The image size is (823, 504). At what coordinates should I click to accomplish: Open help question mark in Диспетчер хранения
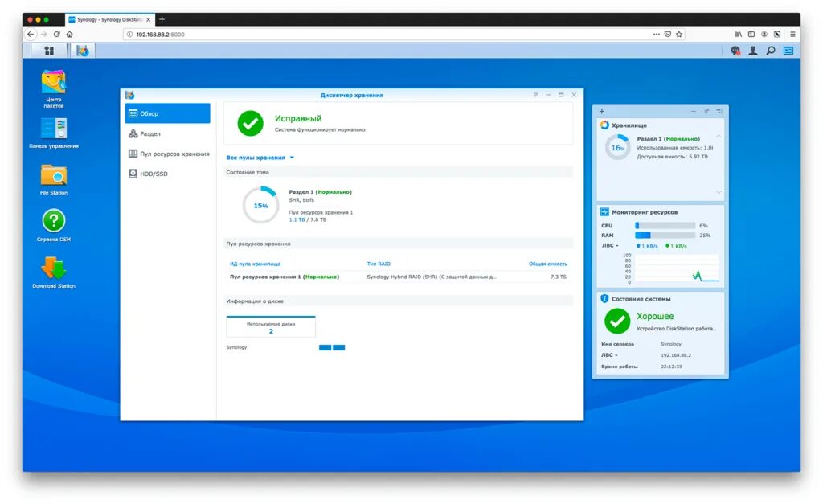coord(535,95)
